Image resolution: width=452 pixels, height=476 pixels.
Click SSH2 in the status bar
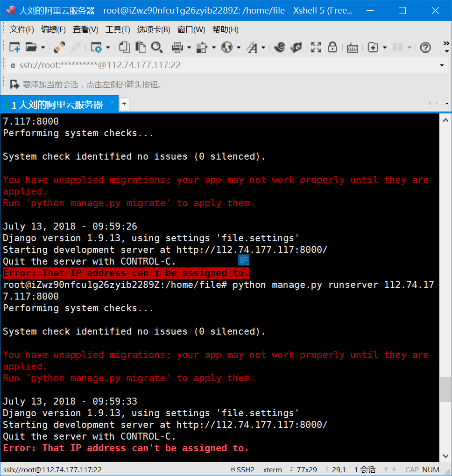[242, 469]
